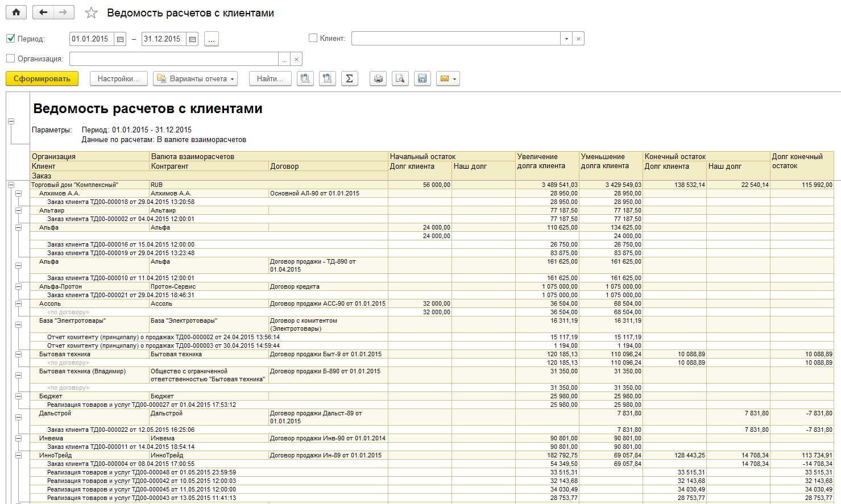Clear the Организация field with x icon
This screenshot has height=504, width=841.
296,59
